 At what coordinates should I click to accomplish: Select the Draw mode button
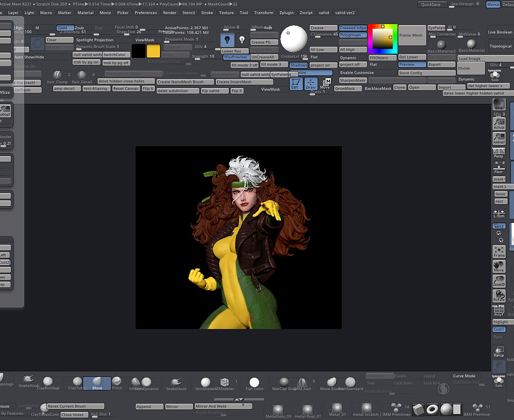tap(311, 84)
